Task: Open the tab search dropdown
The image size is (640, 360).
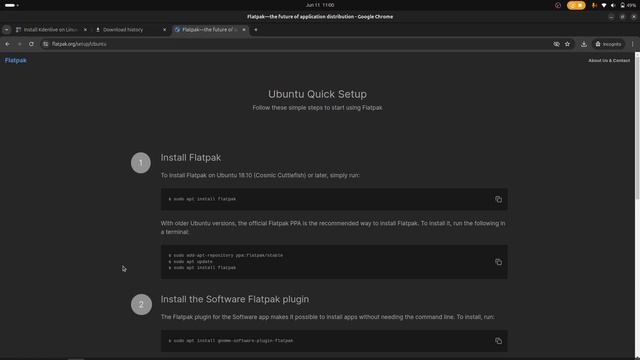Action: coord(6,30)
